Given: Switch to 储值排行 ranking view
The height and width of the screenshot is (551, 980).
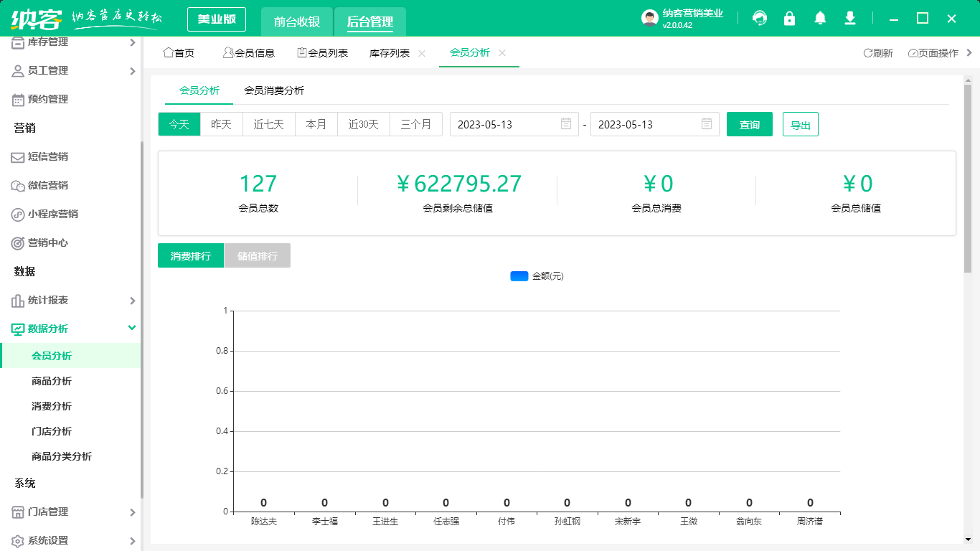Looking at the screenshot, I should (x=258, y=256).
